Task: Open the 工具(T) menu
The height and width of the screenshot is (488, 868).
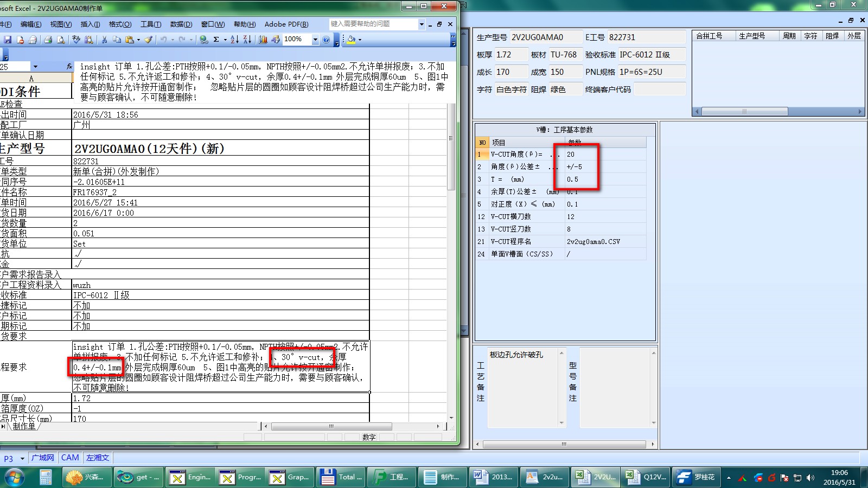Action: point(151,24)
